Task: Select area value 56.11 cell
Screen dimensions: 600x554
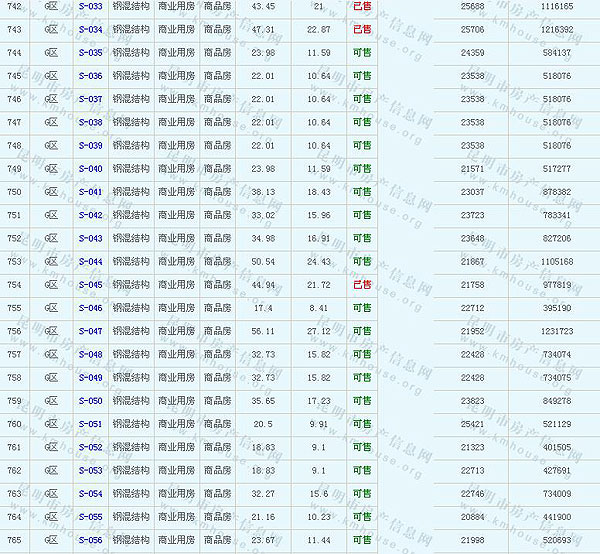Action: point(263,331)
